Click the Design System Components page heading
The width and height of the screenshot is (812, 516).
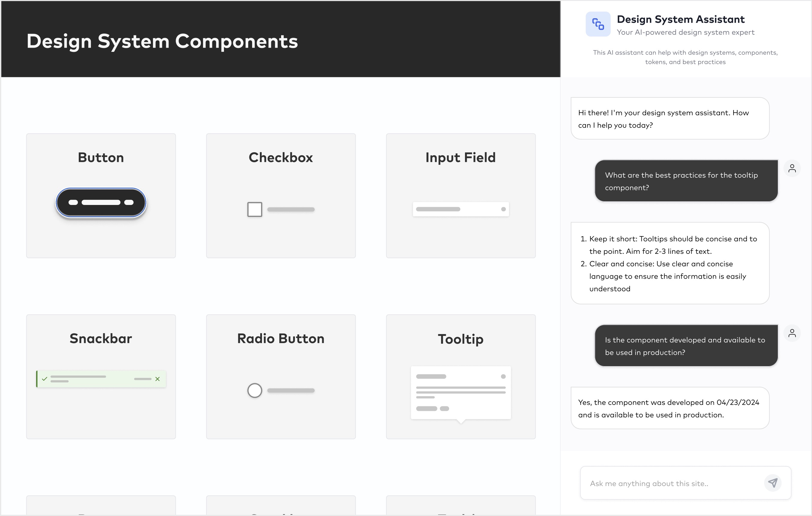(x=162, y=41)
